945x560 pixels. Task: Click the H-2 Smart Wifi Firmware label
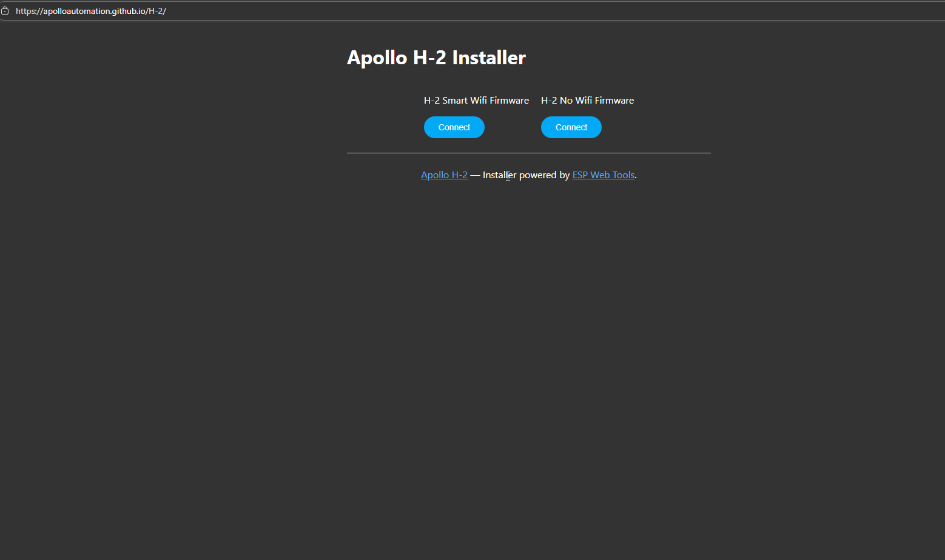click(476, 101)
